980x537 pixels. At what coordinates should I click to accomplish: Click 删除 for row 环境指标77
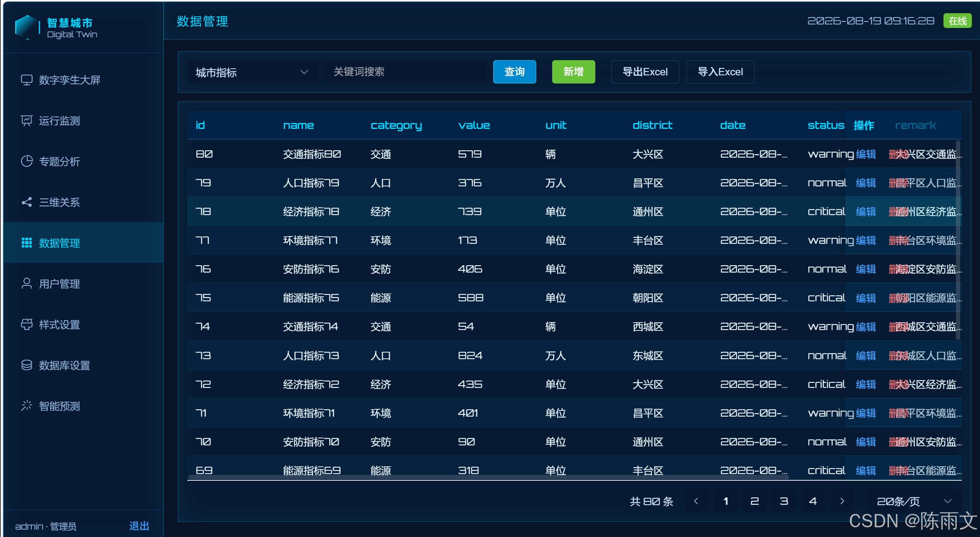coord(898,240)
